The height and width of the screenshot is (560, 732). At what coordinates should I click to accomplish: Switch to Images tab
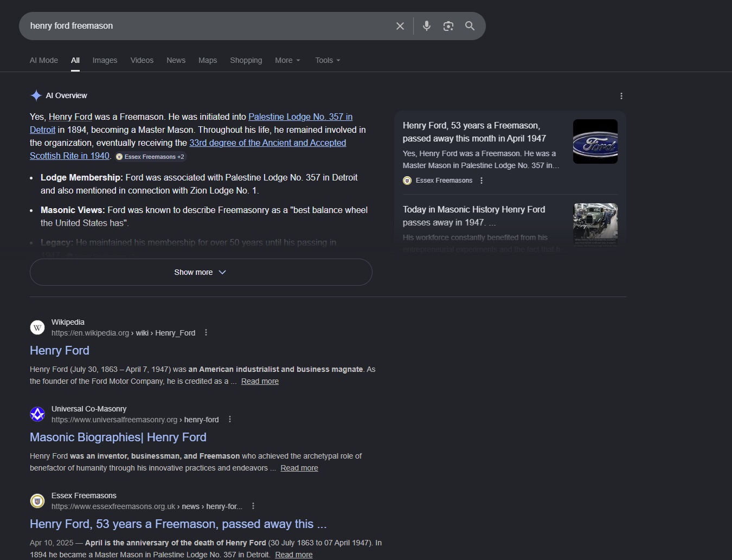coord(105,60)
